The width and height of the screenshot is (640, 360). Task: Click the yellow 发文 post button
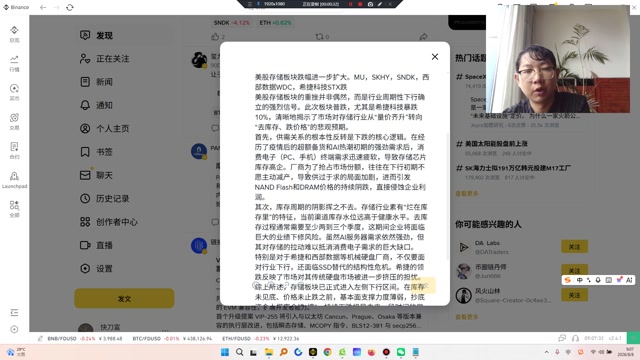124,298
